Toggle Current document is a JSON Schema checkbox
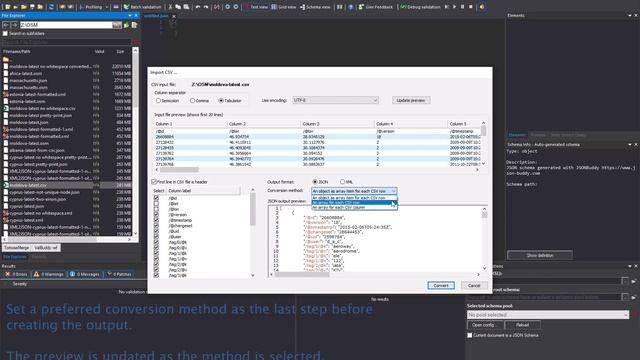This screenshot has width=640, height=360. click(470, 335)
